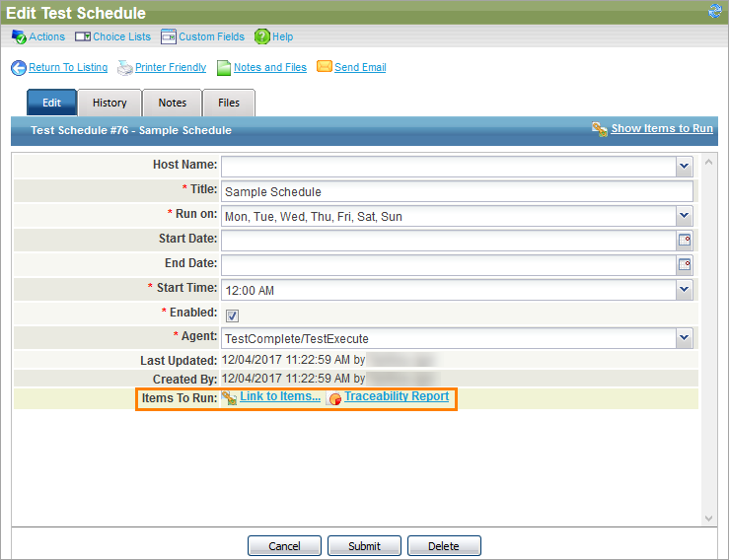The height and width of the screenshot is (560, 729).
Task: Click the End Date input field
Action: point(449,265)
